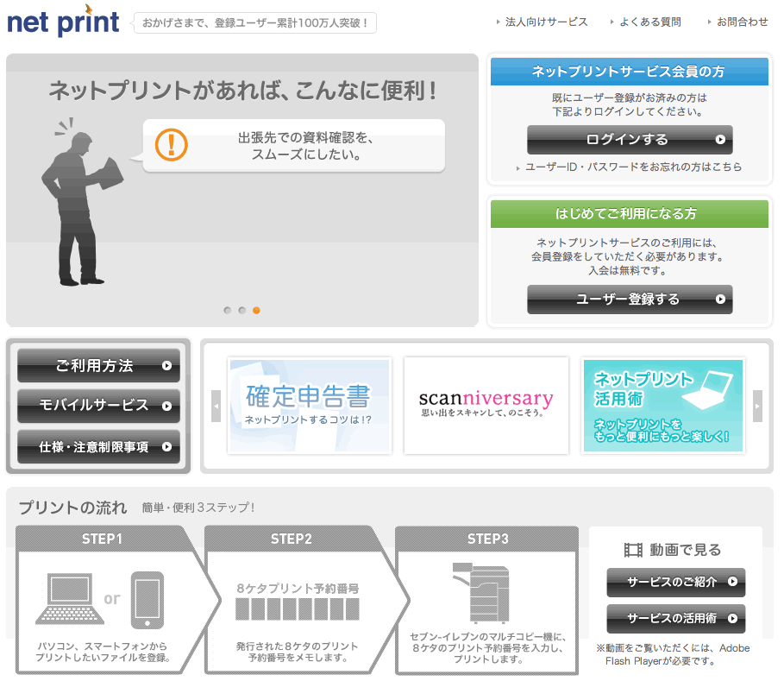Click the 8ケタプリント予約番号 label
784x681 pixels.
point(298,589)
